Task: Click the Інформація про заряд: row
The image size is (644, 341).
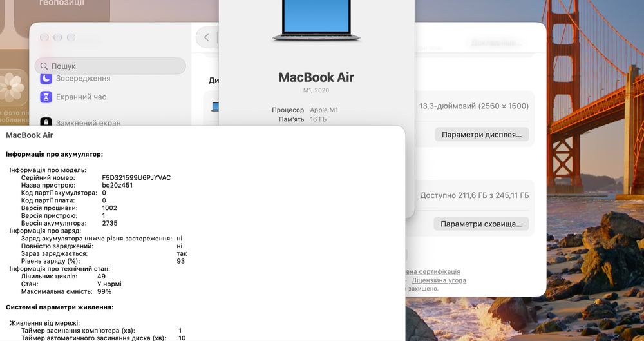Action: 45,231
